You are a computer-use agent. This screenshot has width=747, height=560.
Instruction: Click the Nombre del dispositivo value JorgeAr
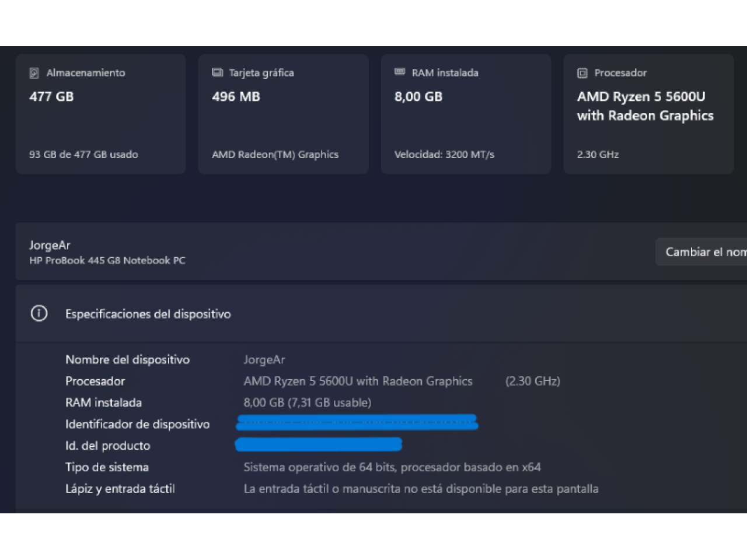click(264, 360)
